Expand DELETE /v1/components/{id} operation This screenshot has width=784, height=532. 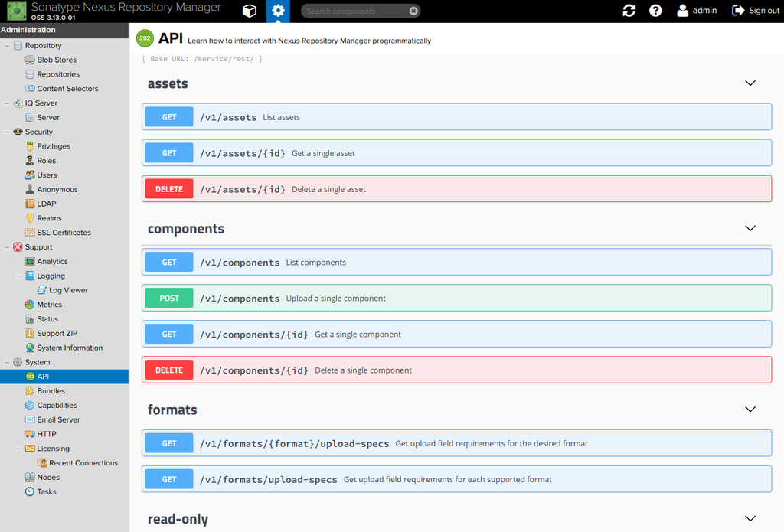456,370
